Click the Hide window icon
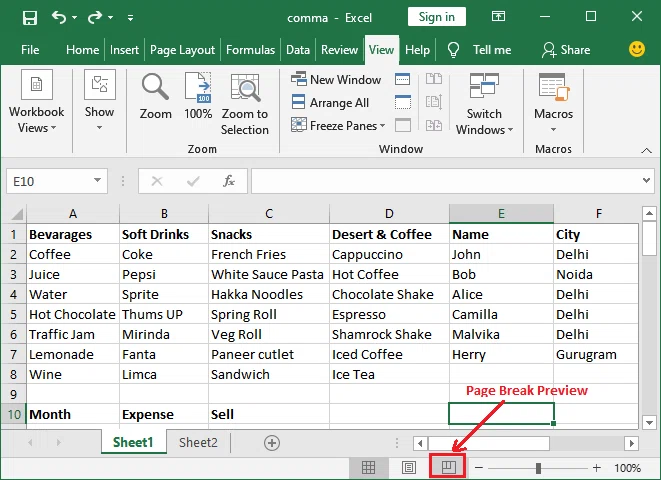Screen dimensions: 661x480 click(403, 102)
